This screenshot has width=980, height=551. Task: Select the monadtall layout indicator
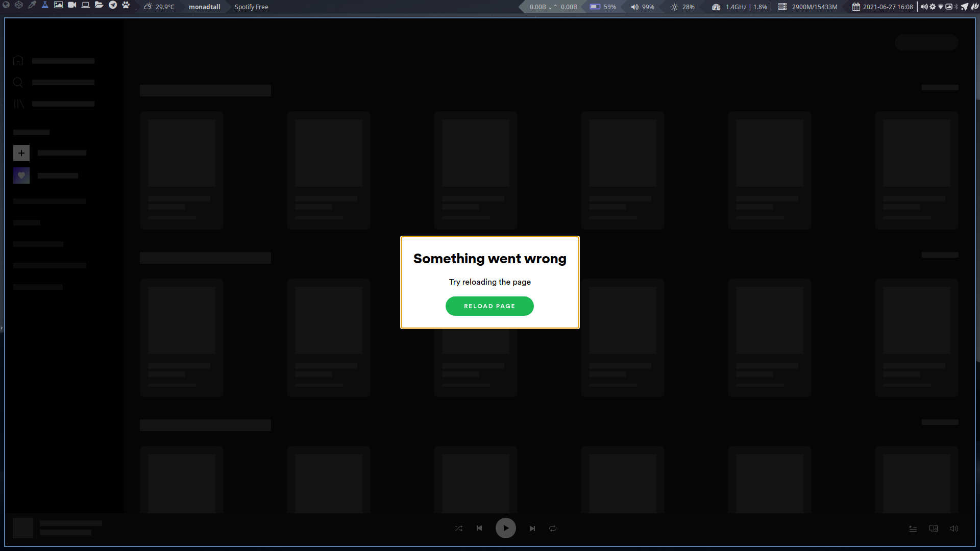[204, 7]
